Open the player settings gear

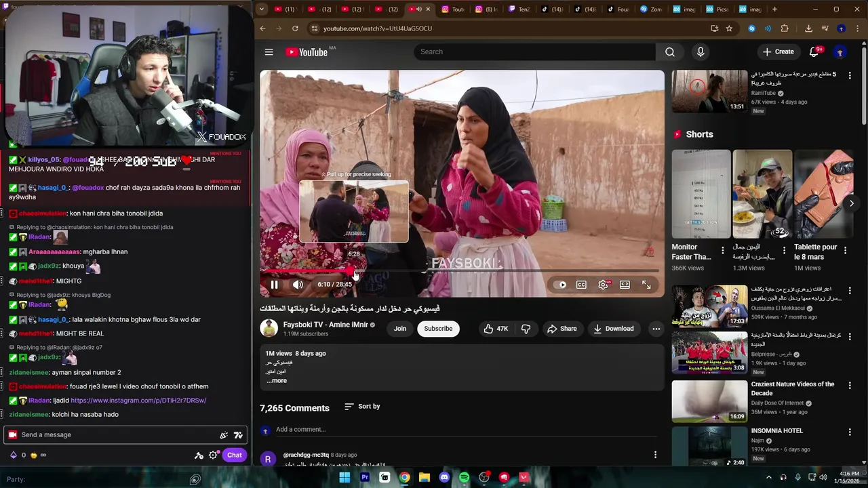coord(603,285)
